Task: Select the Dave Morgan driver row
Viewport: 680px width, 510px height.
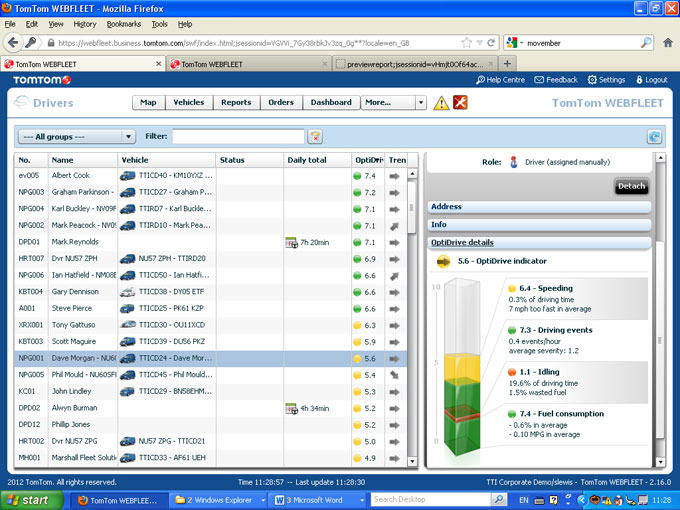Action: (211, 359)
